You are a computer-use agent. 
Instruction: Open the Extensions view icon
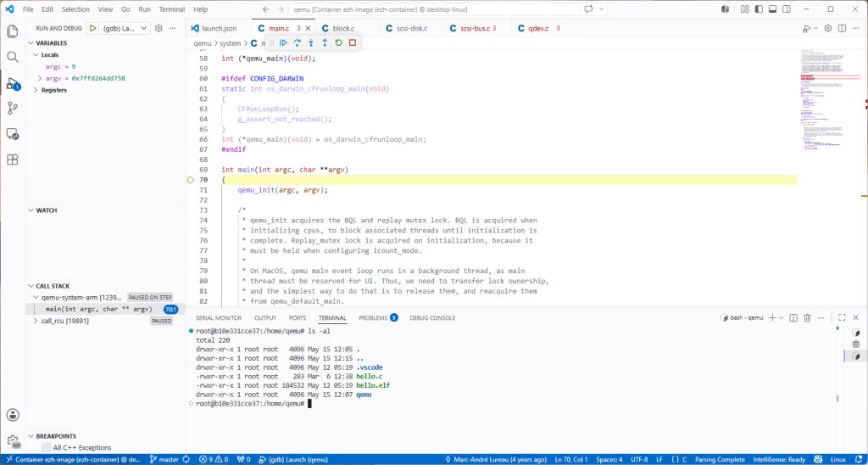click(x=12, y=160)
